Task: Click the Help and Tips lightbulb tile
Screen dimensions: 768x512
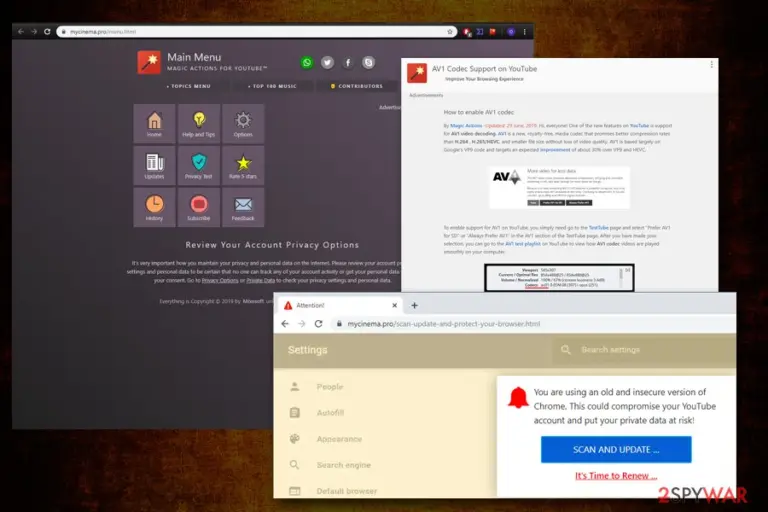Action: pos(198,123)
